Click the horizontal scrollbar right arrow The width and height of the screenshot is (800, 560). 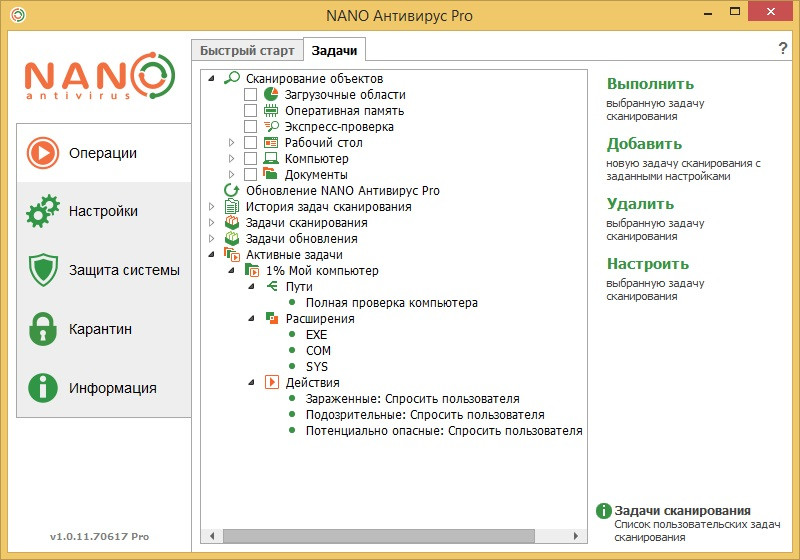coord(576,536)
